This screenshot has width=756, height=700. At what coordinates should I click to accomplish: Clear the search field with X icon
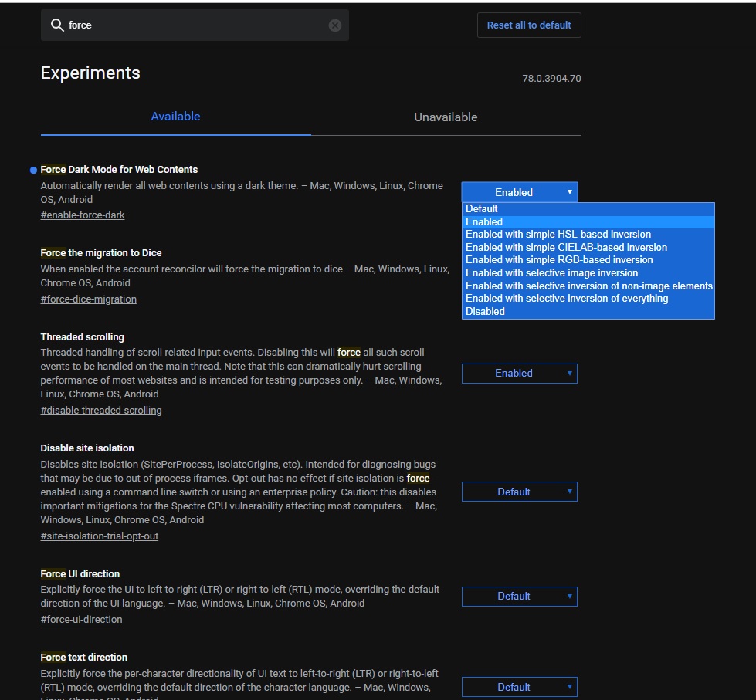click(335, 25)
